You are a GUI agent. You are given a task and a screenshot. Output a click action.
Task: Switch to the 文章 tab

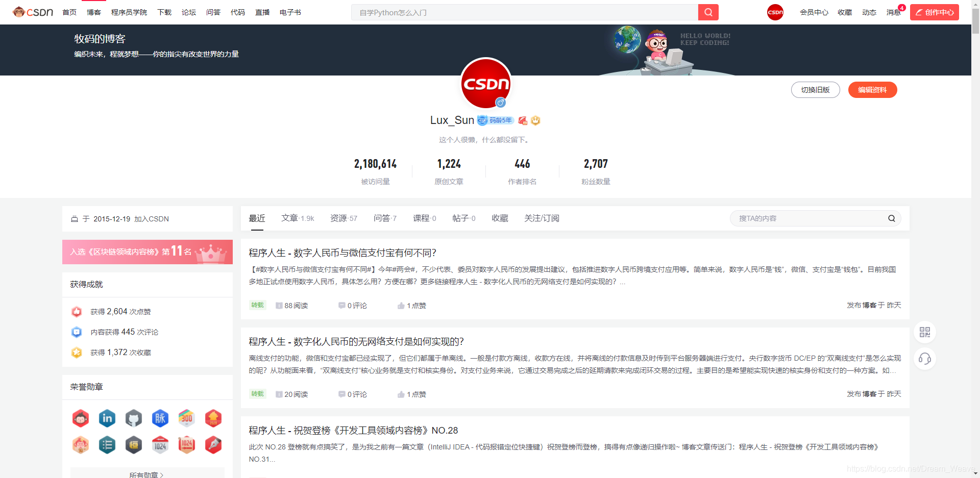click(298, 218)
